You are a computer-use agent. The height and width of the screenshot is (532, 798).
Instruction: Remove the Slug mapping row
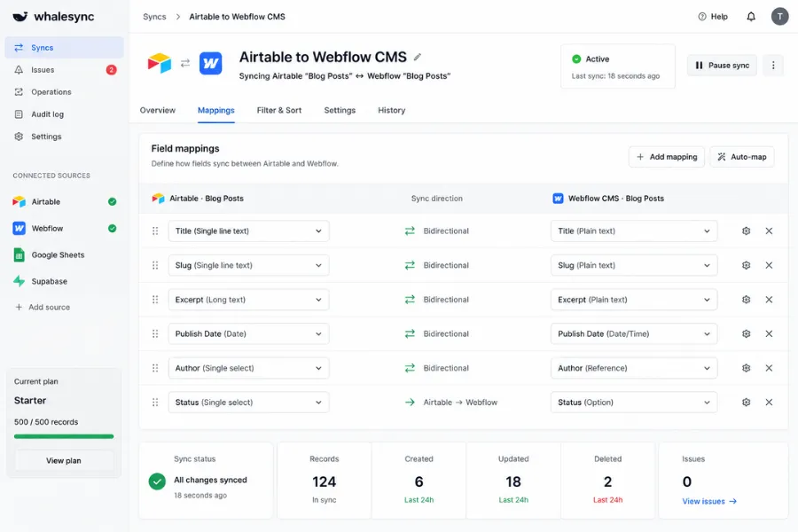[x=769, y=265]
